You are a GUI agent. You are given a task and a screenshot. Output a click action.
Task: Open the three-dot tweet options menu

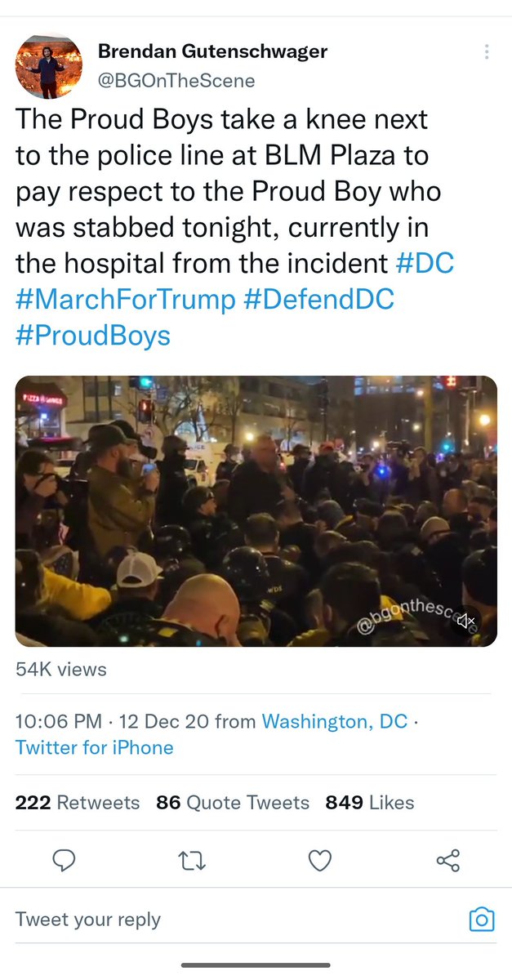[x=487, y=52]
